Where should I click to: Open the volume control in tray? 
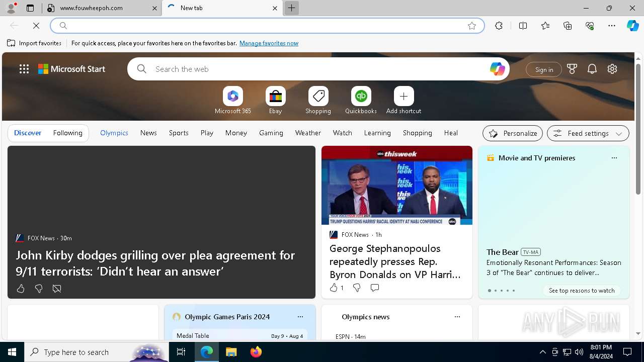(x=579, y=352)
